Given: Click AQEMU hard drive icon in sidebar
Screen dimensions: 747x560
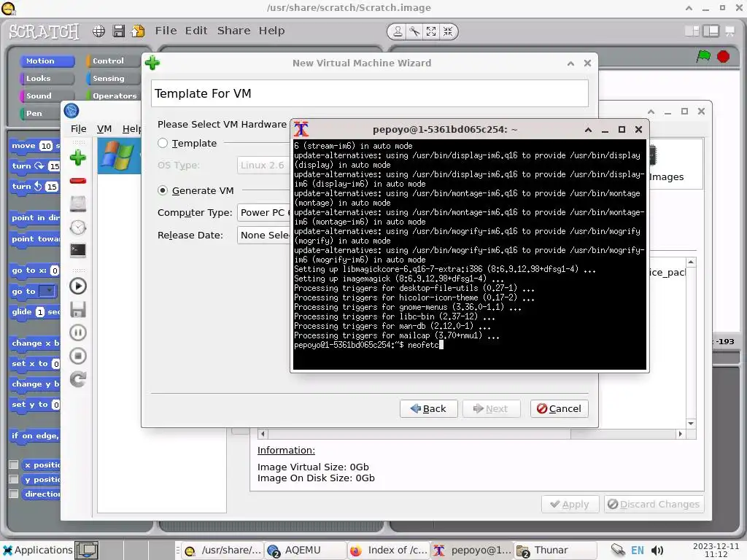Looking at the screenshot, I should pyautogui.click(x=78, y=204).
